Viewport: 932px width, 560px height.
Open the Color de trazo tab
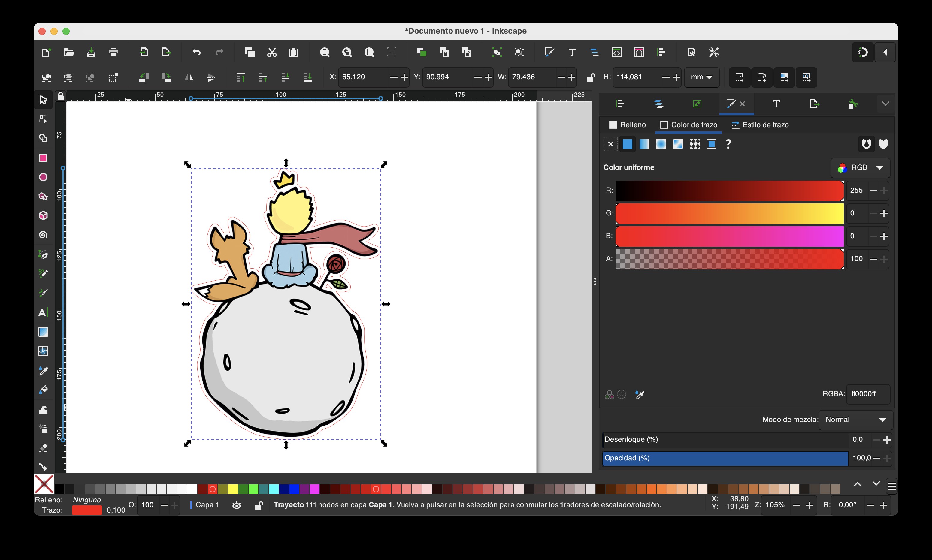[689, 125]
